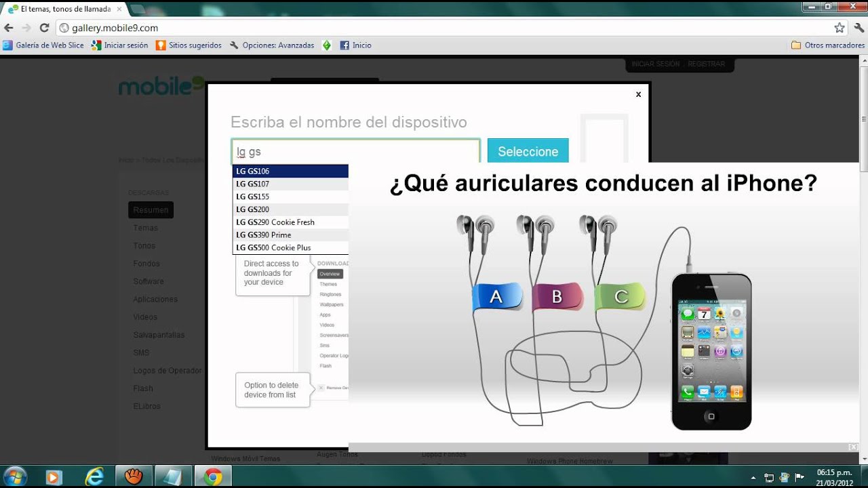Image resolution: width=868 pixels, height=488 pixels.
Task: Click INICIAR SESIÓN in page header
Action: pos(655,64)
